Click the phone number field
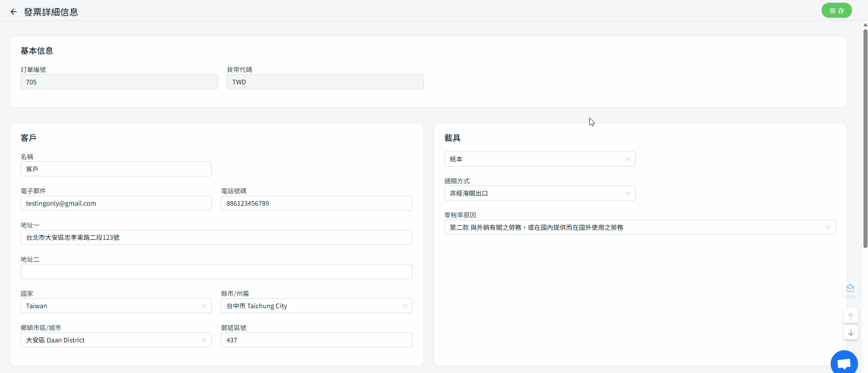868x373 pixels. tap(316, 203)
